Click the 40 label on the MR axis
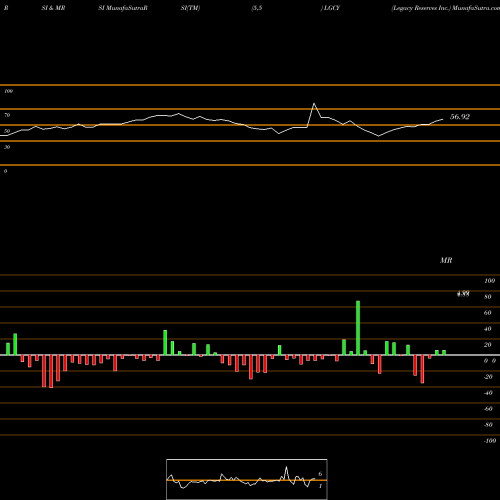This screenshot has height=500, width=500. click(488, 329)
